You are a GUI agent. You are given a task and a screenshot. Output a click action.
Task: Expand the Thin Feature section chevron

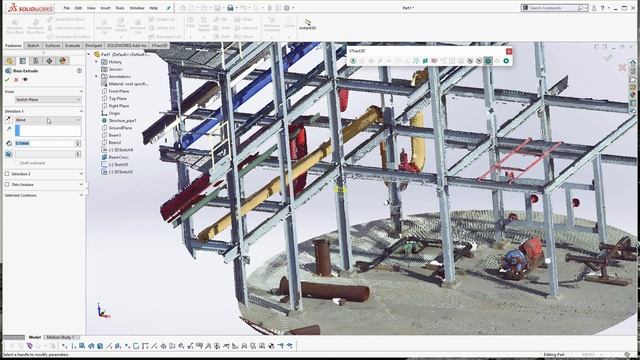click(81, 184)
